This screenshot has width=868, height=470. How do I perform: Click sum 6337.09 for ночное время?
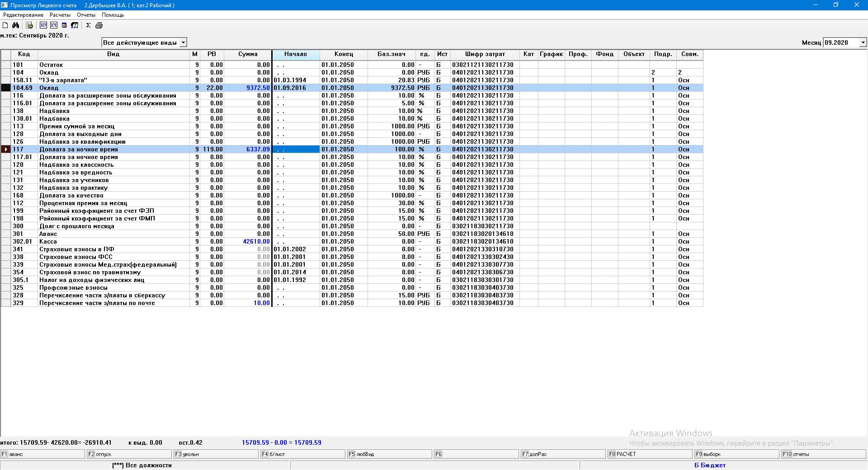pos(248,149)
